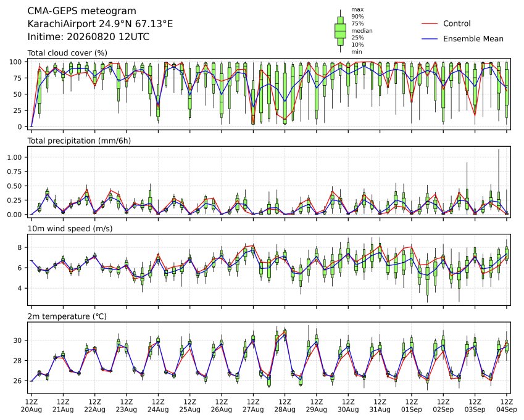Click the blue Ensemble Mean legend line
The width and height of the screenshot is (524, 420).
(x=430, y=39)
